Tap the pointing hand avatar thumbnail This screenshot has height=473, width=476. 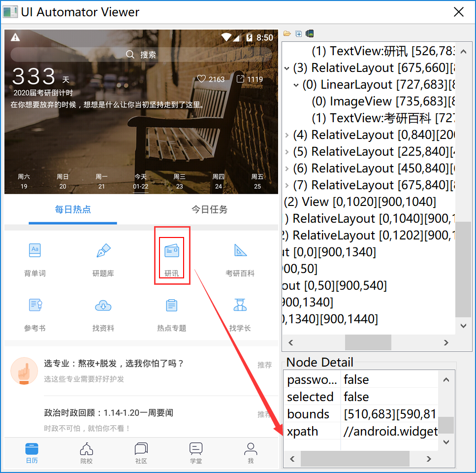coord(24,371)
